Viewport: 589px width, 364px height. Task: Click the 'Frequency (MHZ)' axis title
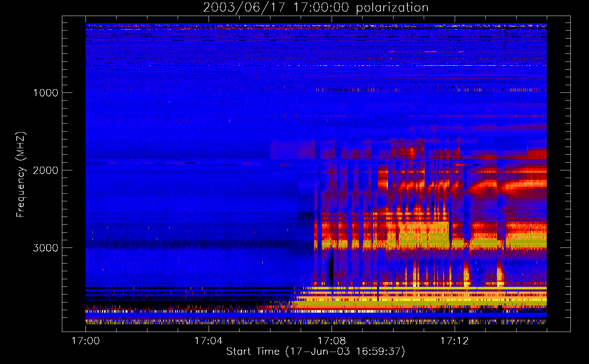click(21, 175)
